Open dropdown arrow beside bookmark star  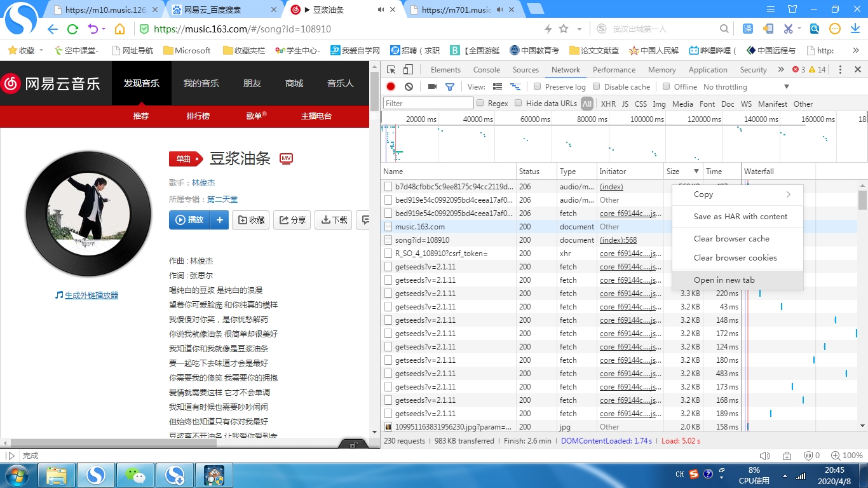580,29
